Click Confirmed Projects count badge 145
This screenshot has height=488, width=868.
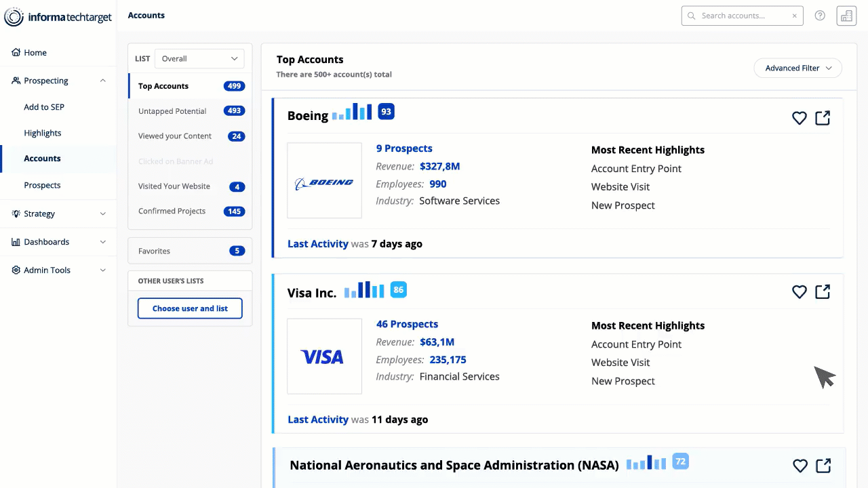point(235,211)
